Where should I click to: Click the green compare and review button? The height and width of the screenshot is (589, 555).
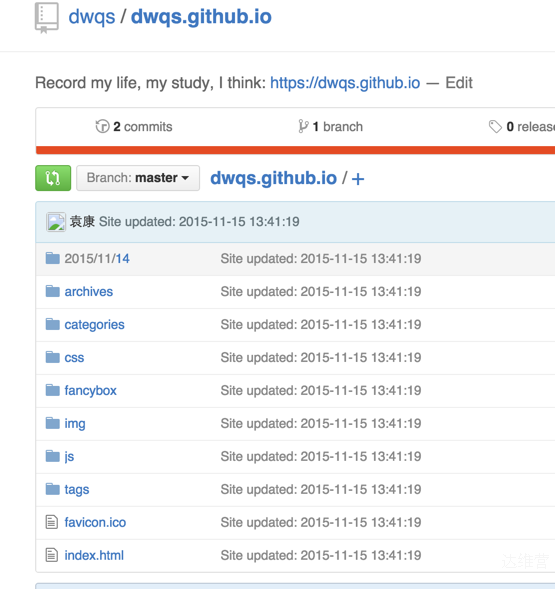coord(53,178)
